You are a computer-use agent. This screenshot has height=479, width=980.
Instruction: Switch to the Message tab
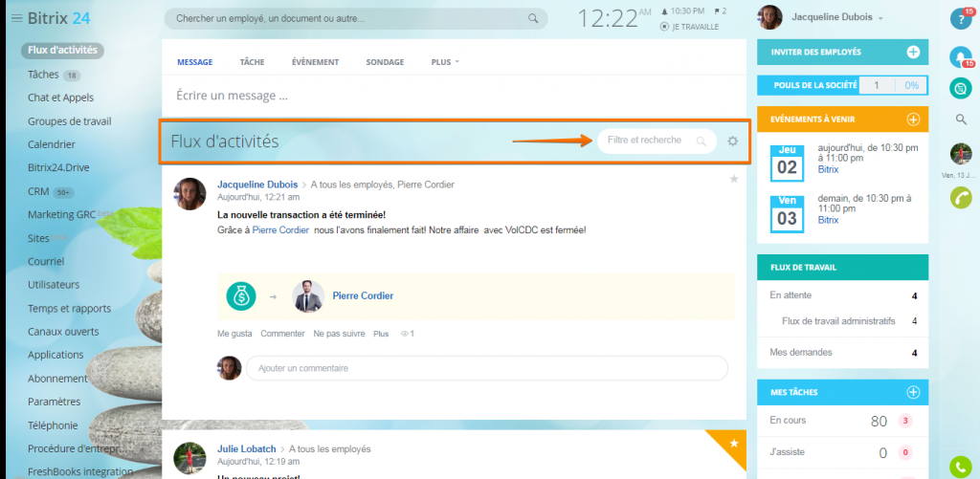pos(195,62)
